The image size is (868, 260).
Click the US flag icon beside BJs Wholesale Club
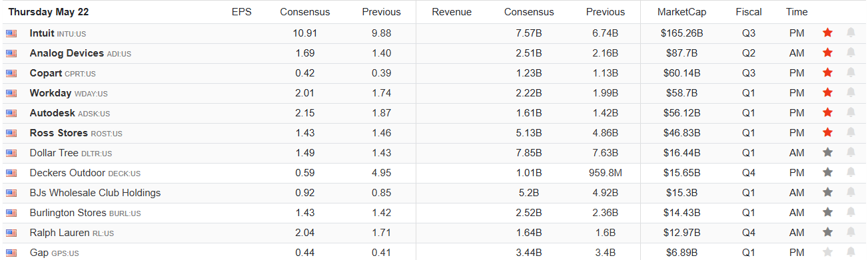click(x=11, y=193)
